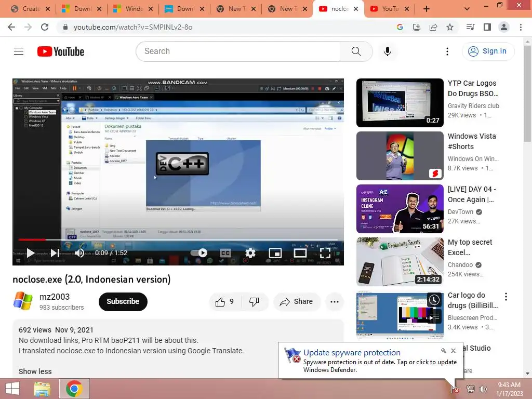Screen dimensions: 532x399
Task: Collapse description with Show less
Action: click(35, 371)
